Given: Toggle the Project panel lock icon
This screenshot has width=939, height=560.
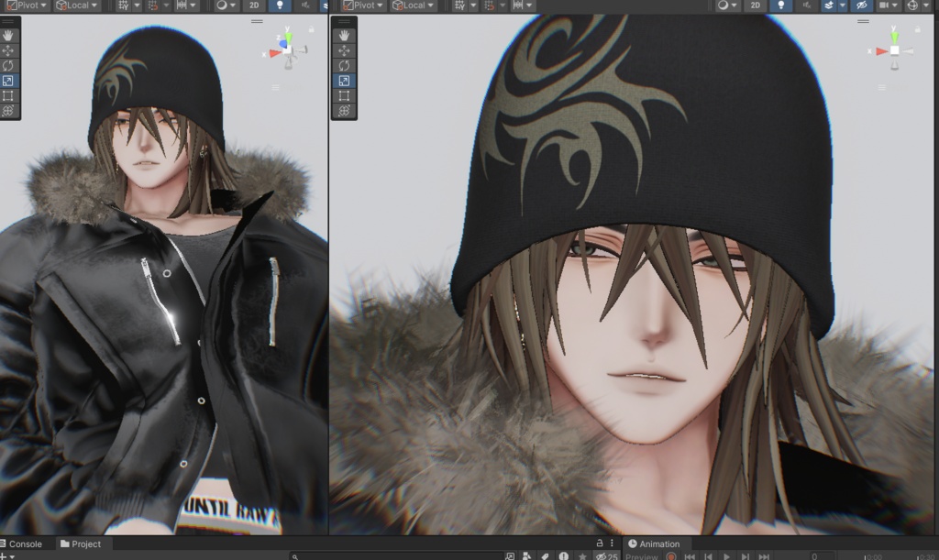Looking at the screenshot, I should pos(599,544).
